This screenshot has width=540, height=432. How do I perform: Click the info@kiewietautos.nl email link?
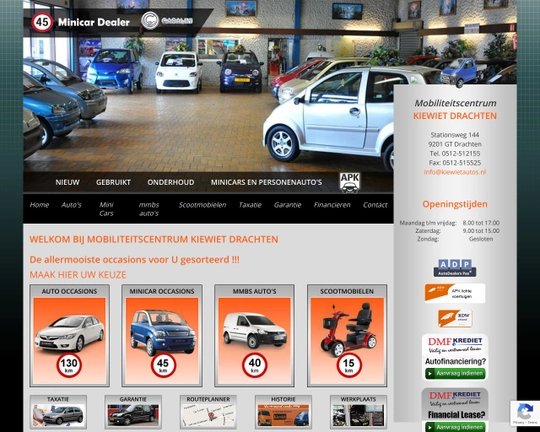(455, 172)
